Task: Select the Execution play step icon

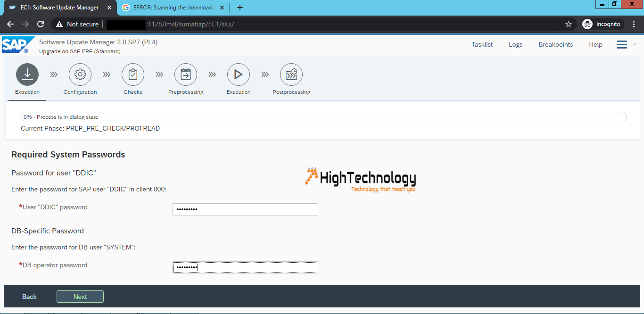Action: click(x=239, y=74)
